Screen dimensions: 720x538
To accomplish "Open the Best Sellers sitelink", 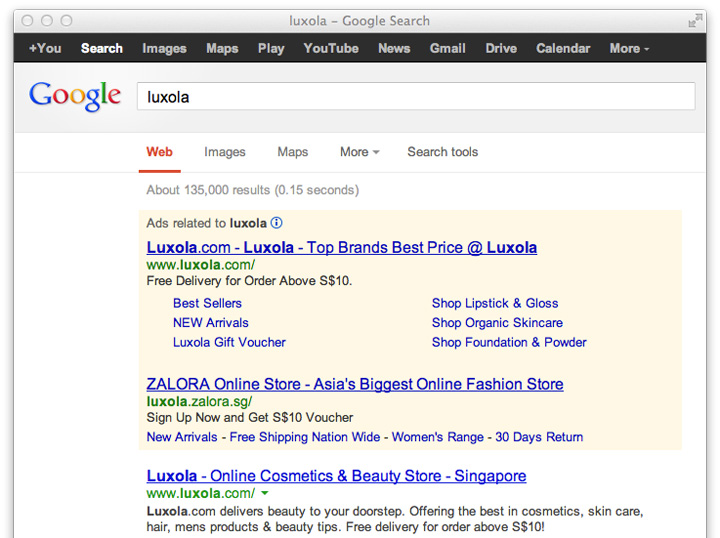I will tap(207, 303).
